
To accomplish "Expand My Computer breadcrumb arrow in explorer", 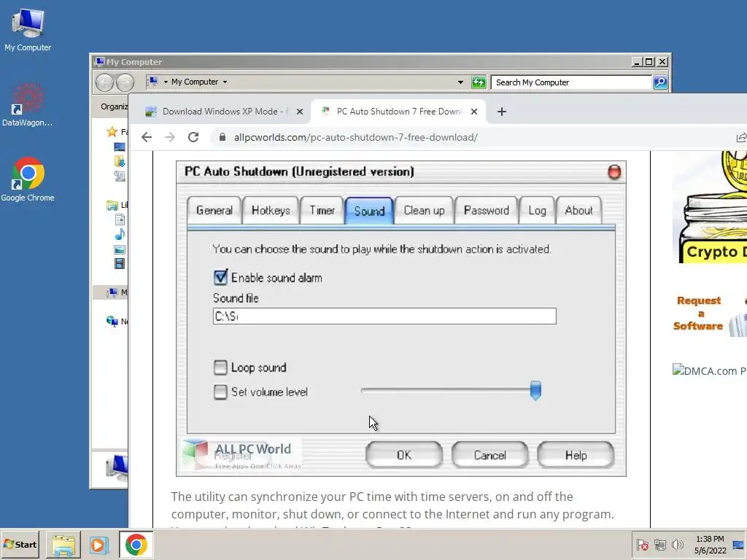I will (x=225, y=82).
